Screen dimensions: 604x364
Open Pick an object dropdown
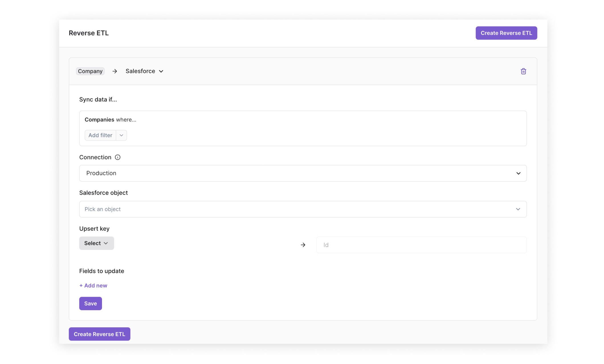pyautogui.click(x=303, y=209)
